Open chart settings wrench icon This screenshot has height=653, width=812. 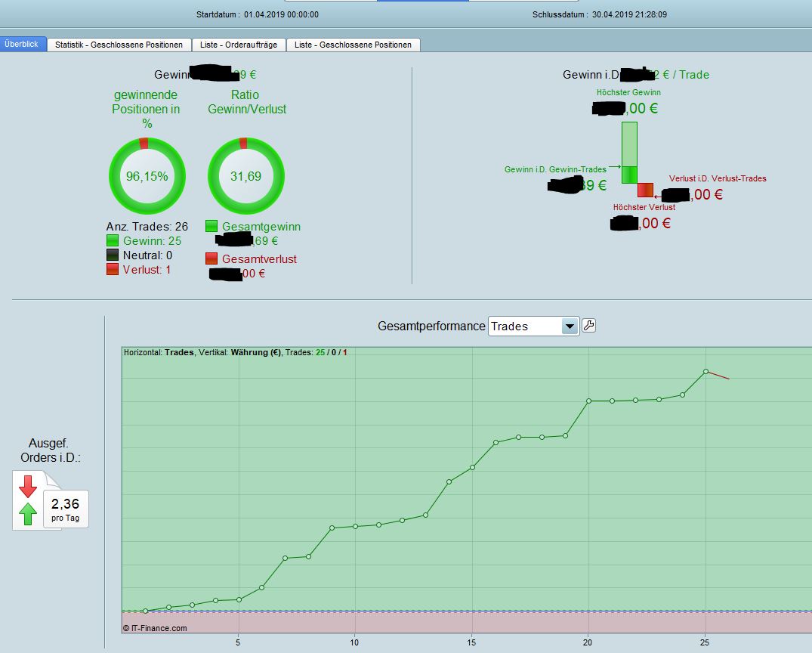click(589, 326)
